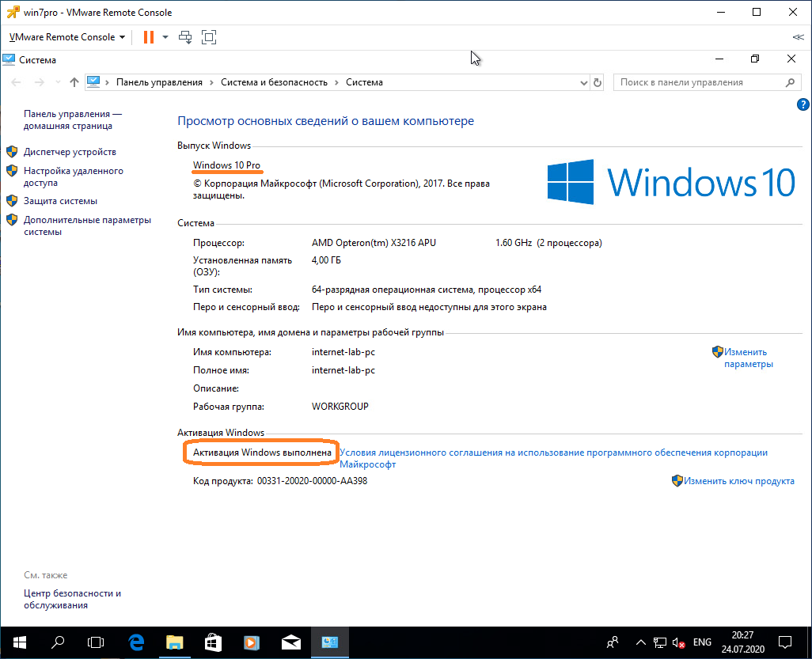The height and width of the screenshot is (659, 812).
Task: Open Диспетчер устройств
Action: click(x=70, y=152)
